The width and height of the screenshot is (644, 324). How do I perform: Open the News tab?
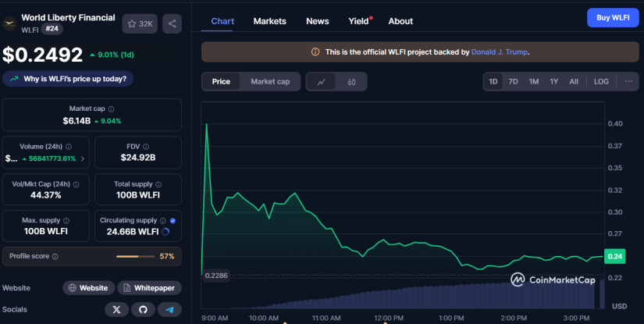tap(318, 21)
